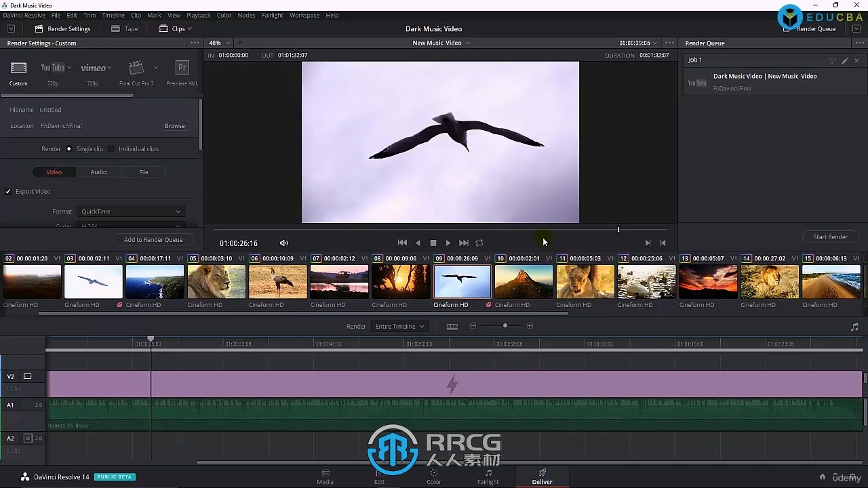868x488 pixels.
Task: Remove Job 1 from render queue
Action: pos(856,60)
